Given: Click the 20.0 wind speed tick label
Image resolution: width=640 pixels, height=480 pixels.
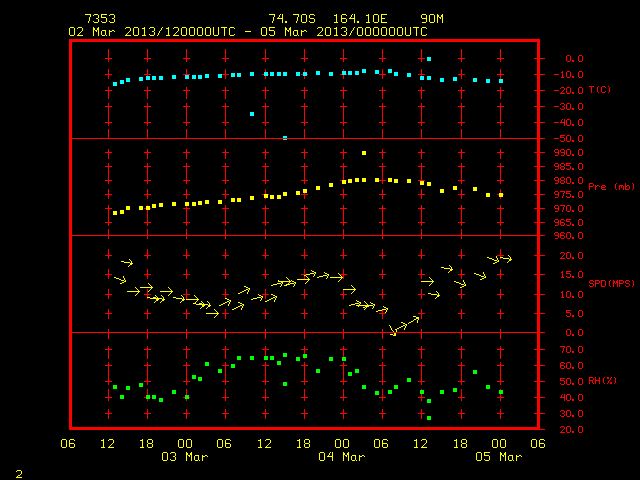Looking at the screenshot, I should 572,256.
